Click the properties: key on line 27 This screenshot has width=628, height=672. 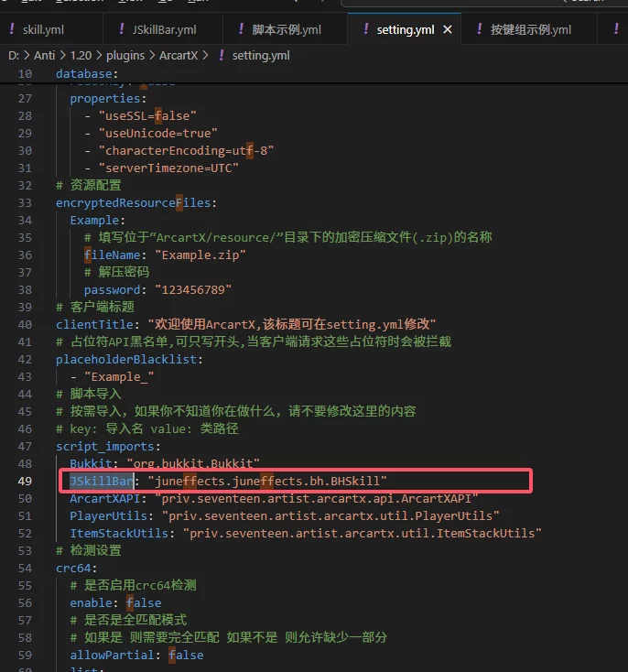pyautogui.click(x=108, y=99)
